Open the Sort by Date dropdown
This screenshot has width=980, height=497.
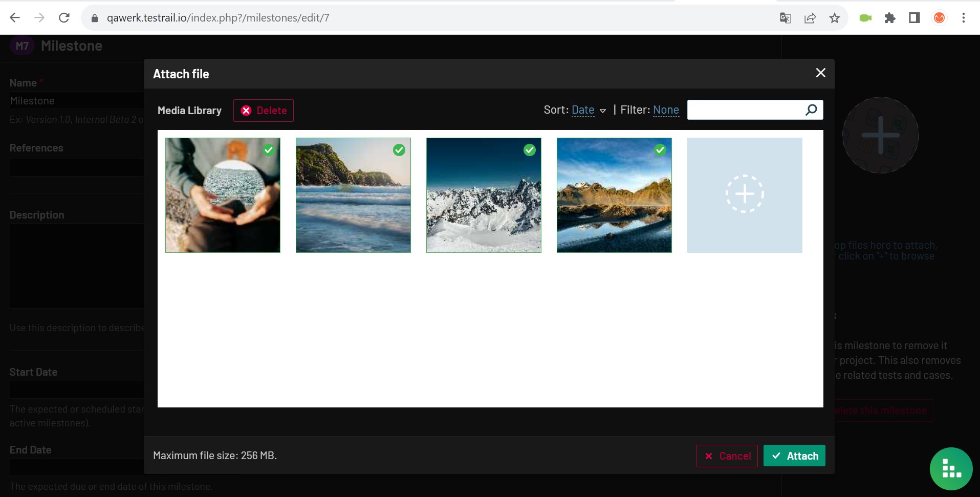coord(583,110)
